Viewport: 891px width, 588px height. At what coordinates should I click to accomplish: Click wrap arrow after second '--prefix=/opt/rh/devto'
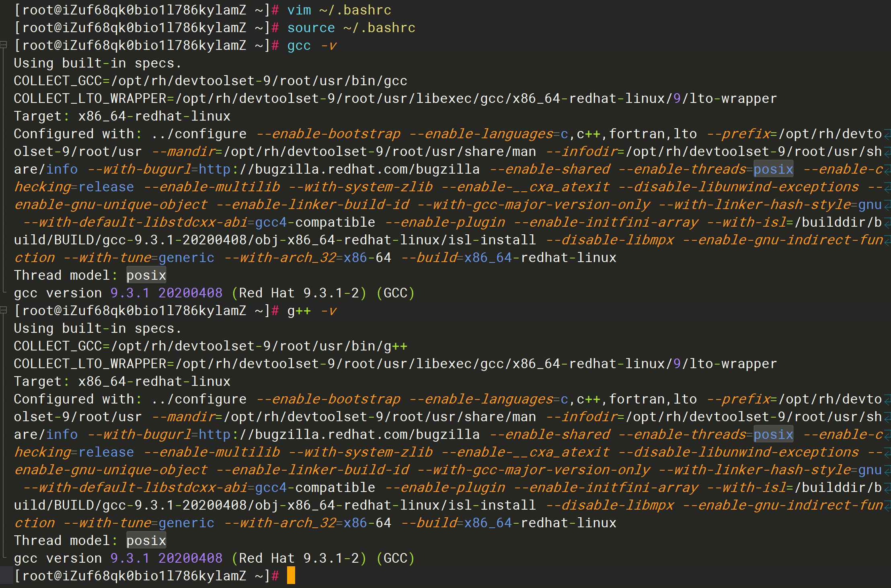(x=887, y=400)
